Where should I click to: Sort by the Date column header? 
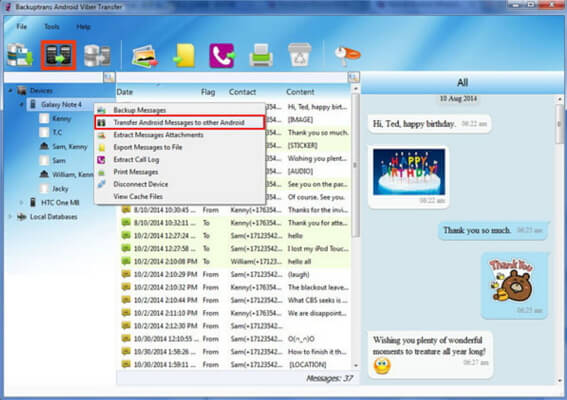pos(125,92)
